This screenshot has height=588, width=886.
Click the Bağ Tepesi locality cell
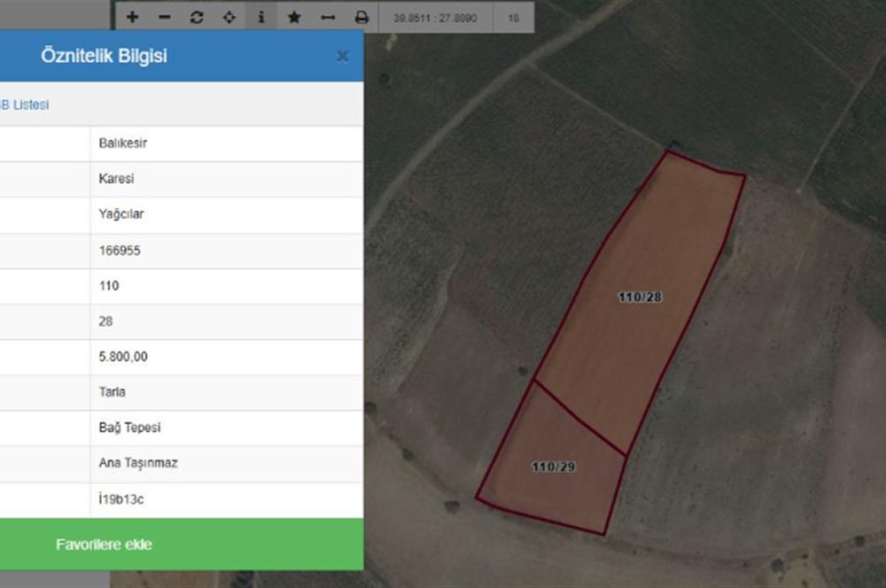[130, 428]
